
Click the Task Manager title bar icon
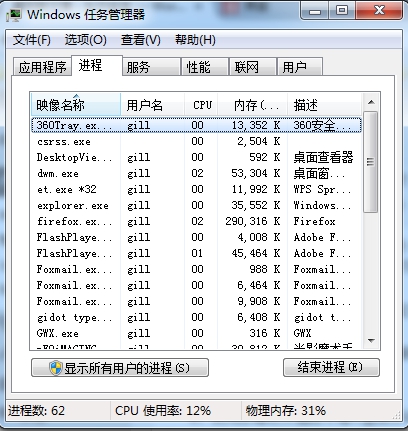click(14, 15)
